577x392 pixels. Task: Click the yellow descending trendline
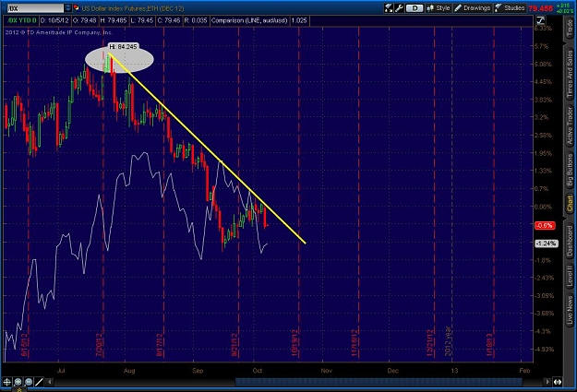coord(206,147)
